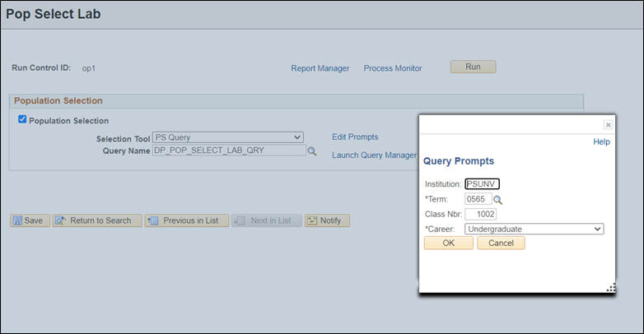Select the Run Control ID value op1
This screenshot has height=334, width=644.
[x=89, y=68]
